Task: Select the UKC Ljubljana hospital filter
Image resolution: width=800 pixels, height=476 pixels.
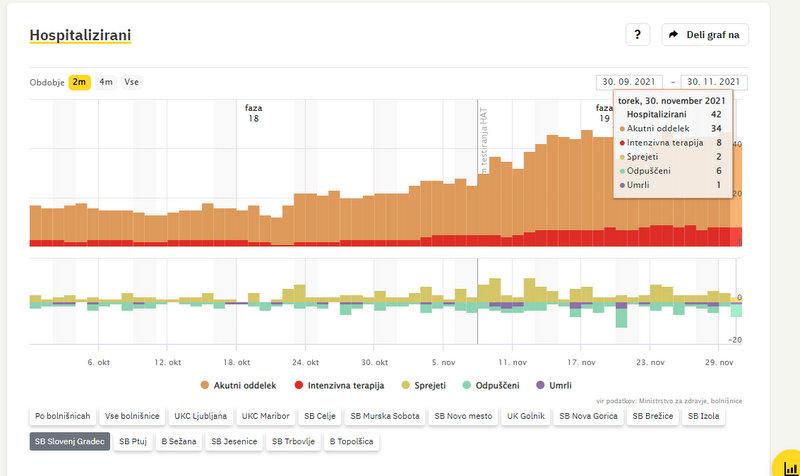Action: (x=200, y=415)
